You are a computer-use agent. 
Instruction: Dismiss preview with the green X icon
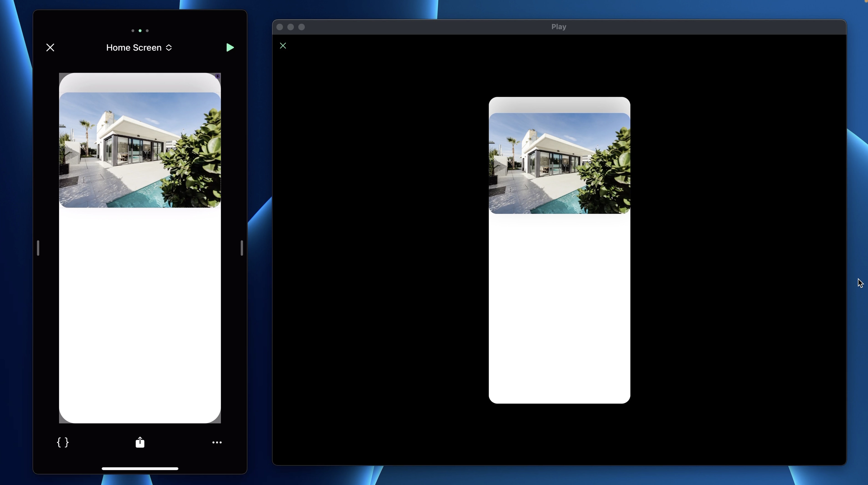(x=283, y=46)
